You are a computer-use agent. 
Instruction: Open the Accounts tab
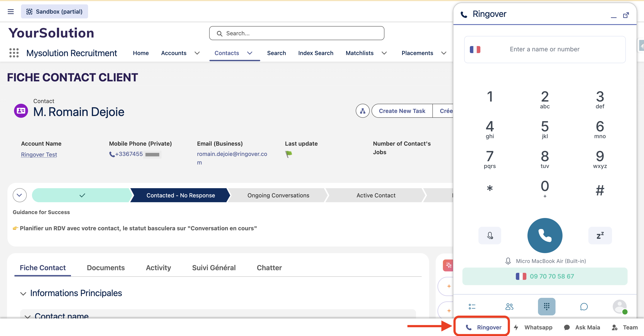point(174,53)
